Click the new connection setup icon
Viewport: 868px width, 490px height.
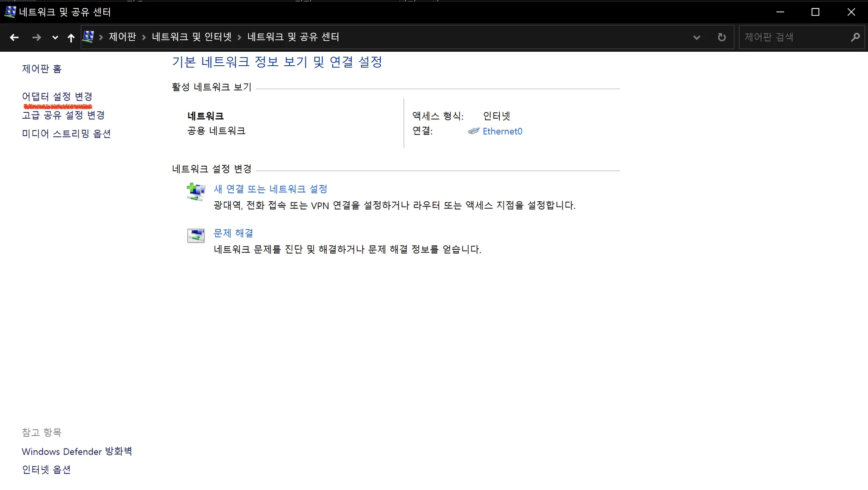pos(196,192)
